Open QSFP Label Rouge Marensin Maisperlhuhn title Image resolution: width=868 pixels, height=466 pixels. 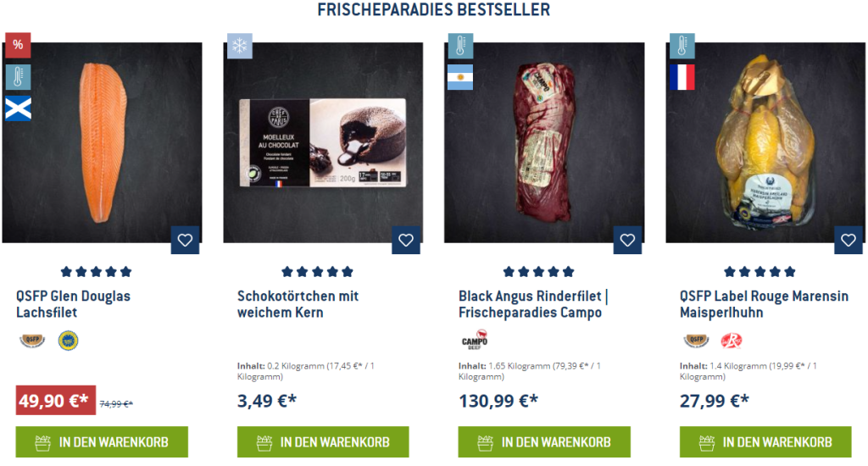tap(764, 304)
